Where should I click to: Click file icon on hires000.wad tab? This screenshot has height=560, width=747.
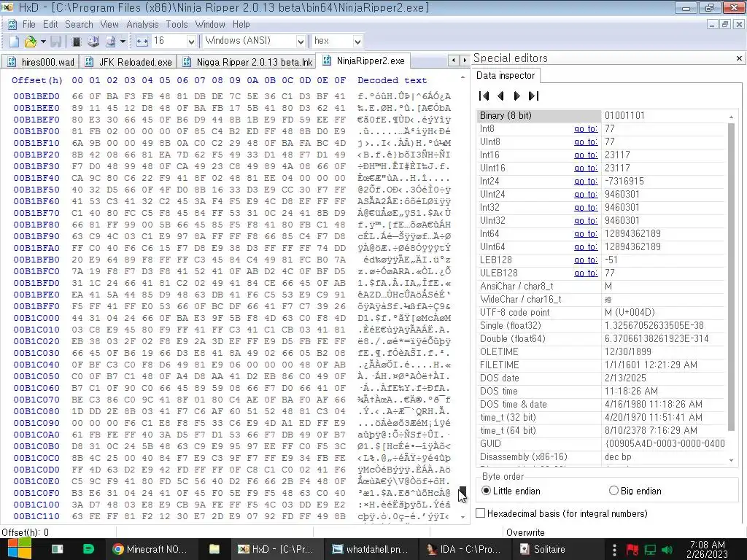11,62
